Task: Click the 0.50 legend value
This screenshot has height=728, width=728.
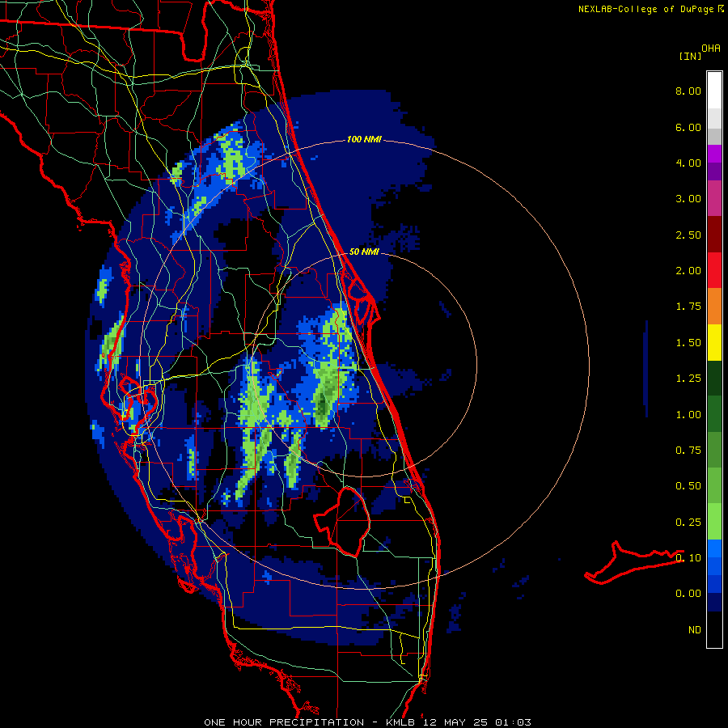Action: click(x=688, y=486)
